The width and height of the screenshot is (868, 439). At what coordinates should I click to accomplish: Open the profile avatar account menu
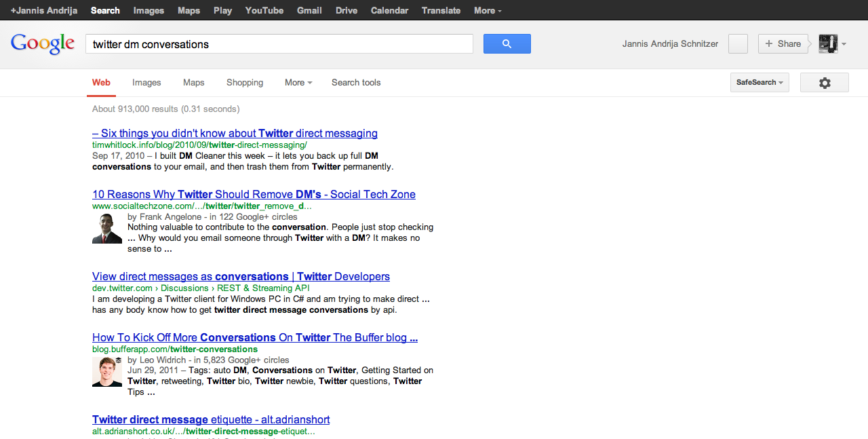click(828, 44)
